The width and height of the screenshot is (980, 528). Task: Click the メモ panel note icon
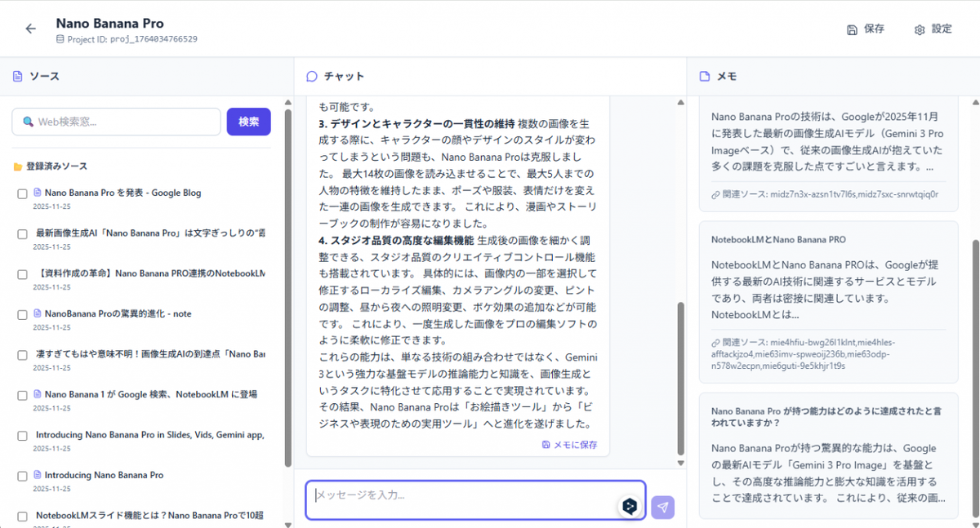coord(705,77)
